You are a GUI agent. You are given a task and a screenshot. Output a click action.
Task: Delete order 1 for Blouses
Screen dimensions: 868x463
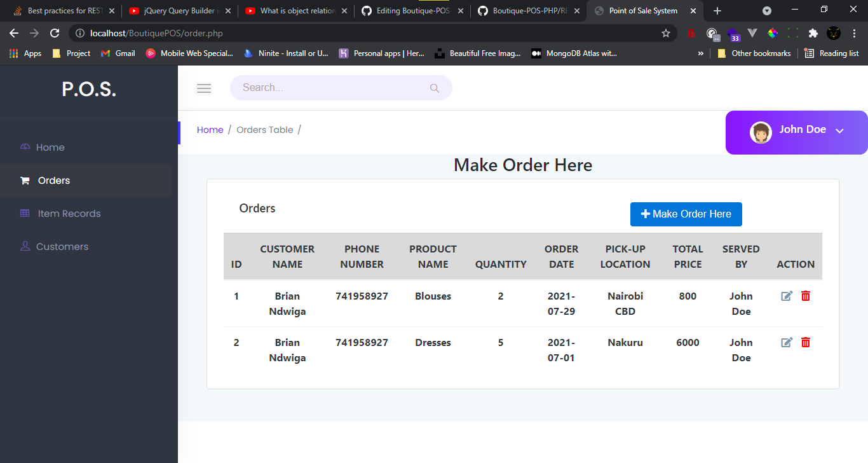click(806, 296)
